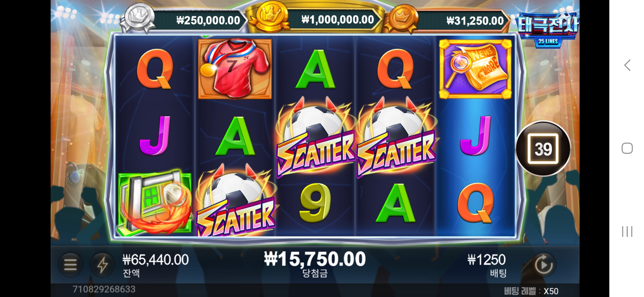Viewport: 644px width, 297px height.
Task: Tap the ₩65,440.00 balance display
Action: pos(155,260)
